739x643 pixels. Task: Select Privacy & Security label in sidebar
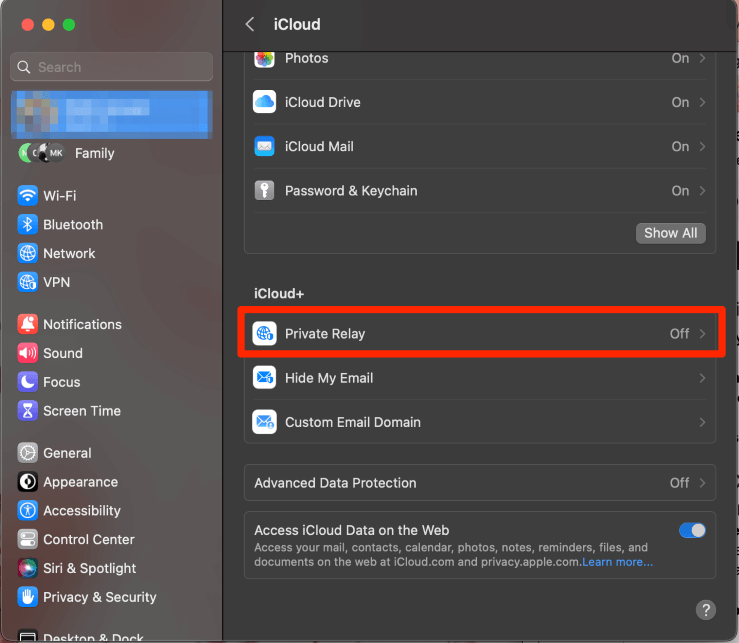point(99,597)
